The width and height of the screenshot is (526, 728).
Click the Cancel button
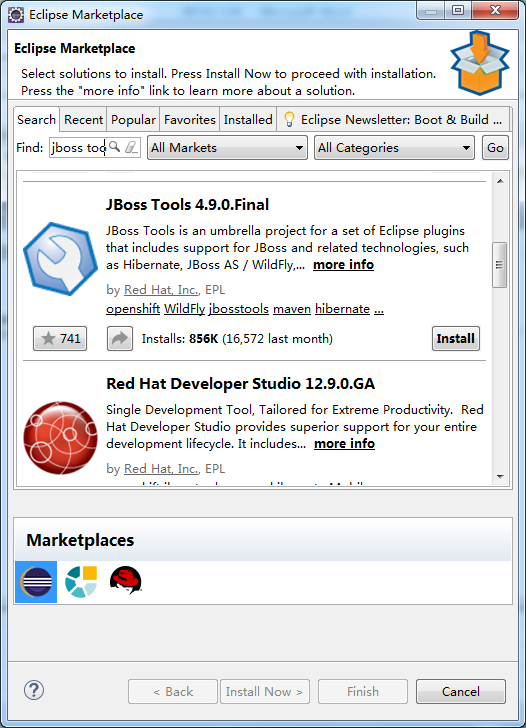point(461,691)
